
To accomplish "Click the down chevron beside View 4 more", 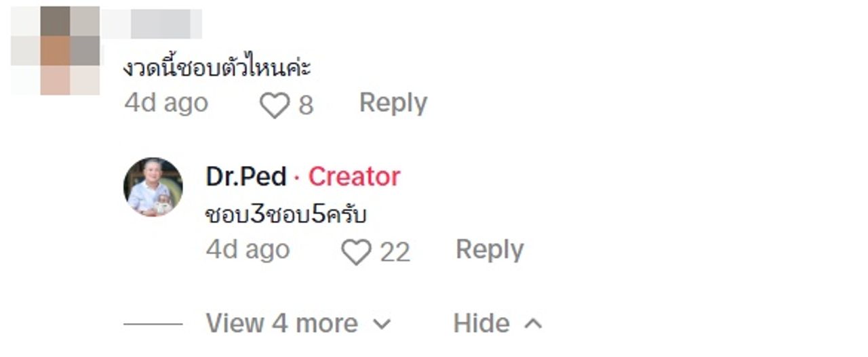I will pyautogui.click(x=382, y=324).
